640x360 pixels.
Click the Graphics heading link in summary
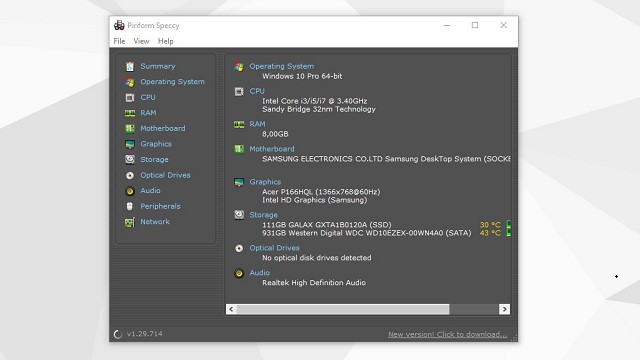[x=265, y=182]
